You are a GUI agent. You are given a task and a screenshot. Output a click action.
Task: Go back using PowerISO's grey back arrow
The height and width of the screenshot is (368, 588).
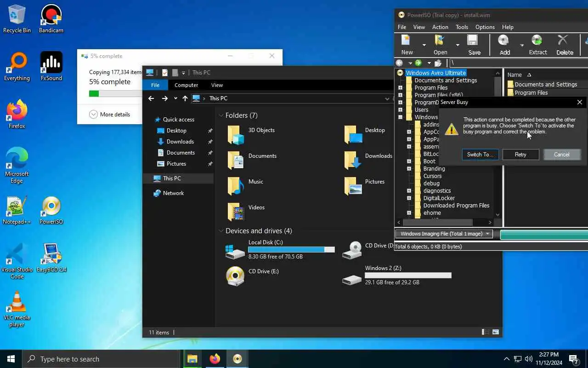point(400,63)
